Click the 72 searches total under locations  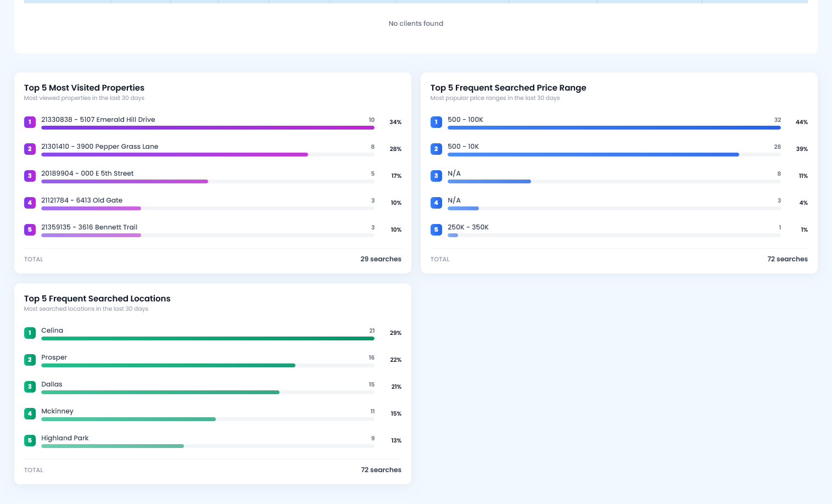(x=381, y=470)
